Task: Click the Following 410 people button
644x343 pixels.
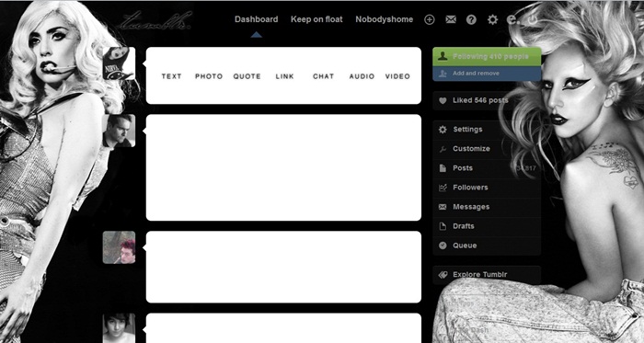Action: click(x=487, y=57)
